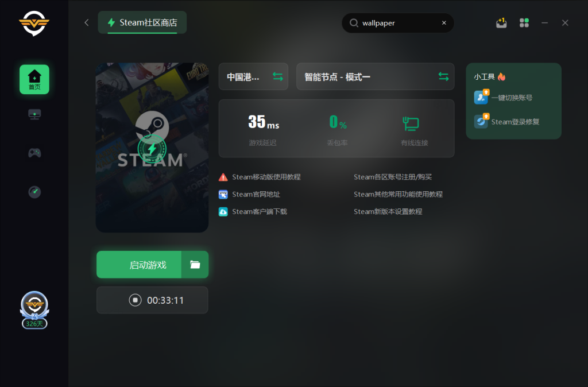Click the 有线连接 wired connection icon
Image resolution: width=588 pixels, height=387 pixels.
tap(411, 124)
